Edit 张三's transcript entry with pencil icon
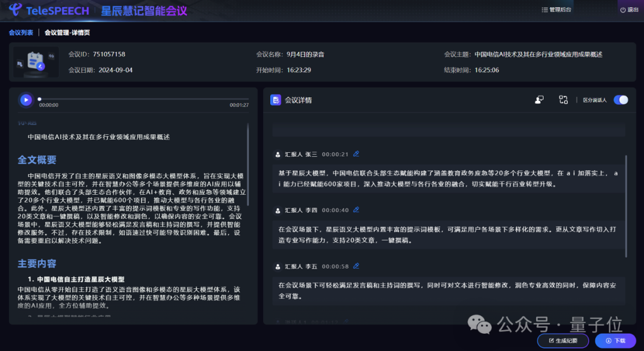The height and width of the screenshot is (351, 644). pyautogui.click(x=356, y=154)
